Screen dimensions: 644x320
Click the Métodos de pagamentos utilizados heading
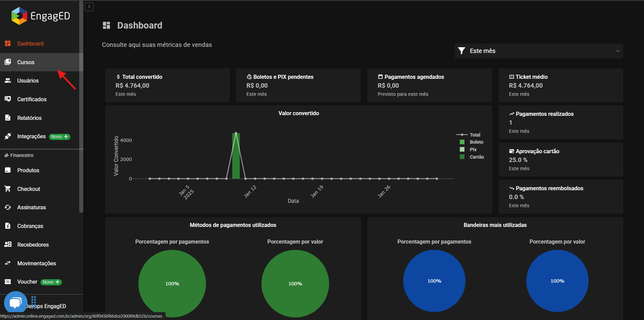[x=233, y=225]
